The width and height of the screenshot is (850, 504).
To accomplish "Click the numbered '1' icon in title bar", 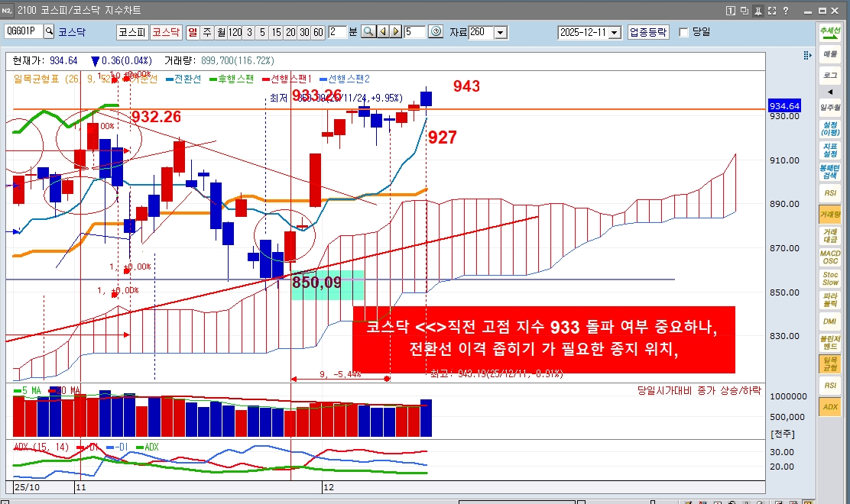I will (730, 10).
